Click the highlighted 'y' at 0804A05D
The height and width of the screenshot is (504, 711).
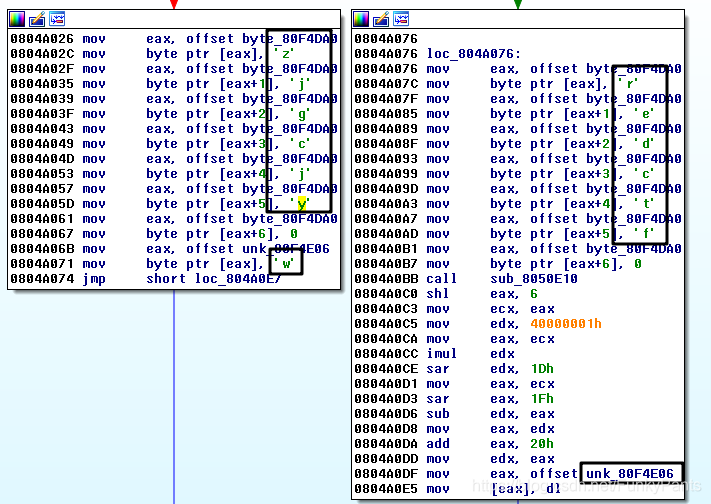pyautogui.click(x=301, y=204)
